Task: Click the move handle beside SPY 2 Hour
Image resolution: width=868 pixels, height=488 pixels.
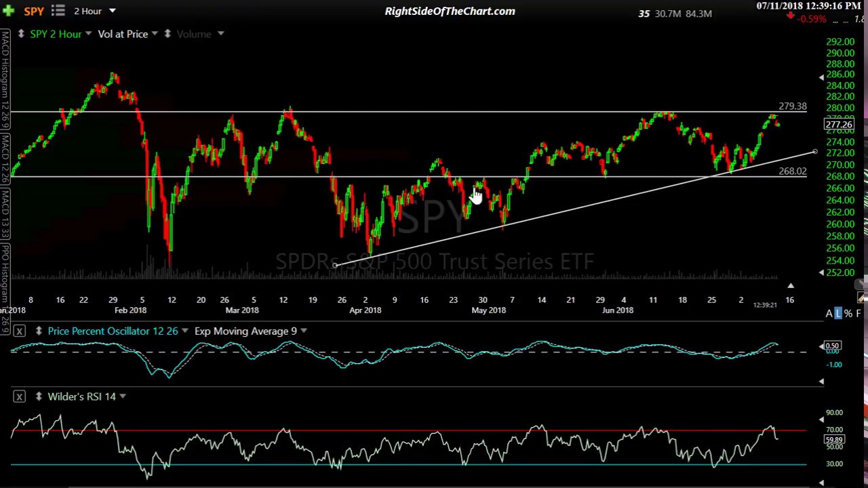Action: [21, 34]
